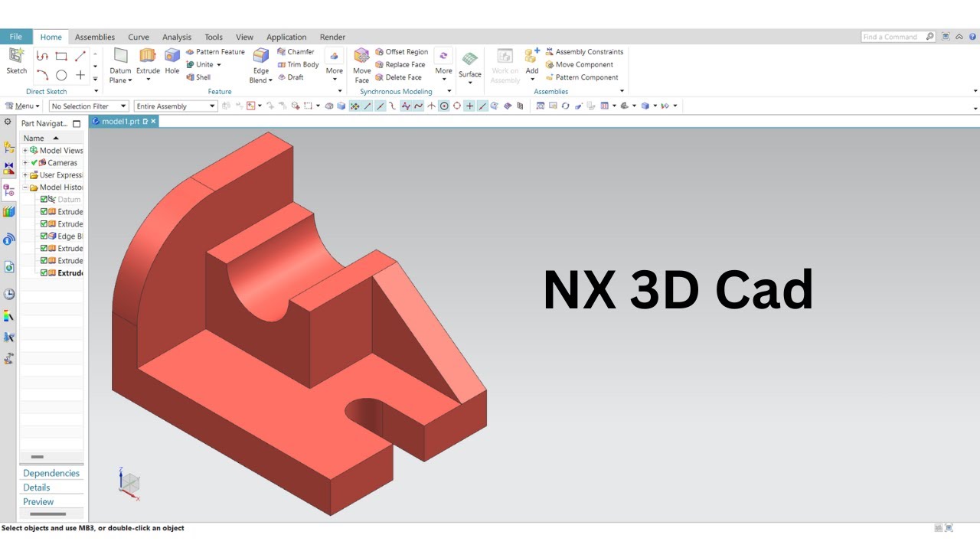Toggle the snap to arc center option
980x551 pixels.
tap(444, 106)
